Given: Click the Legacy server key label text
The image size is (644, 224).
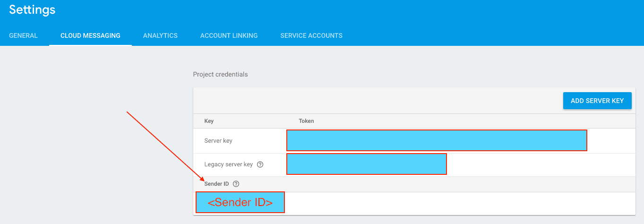Looking at the screenshot, I should point(228,164).
